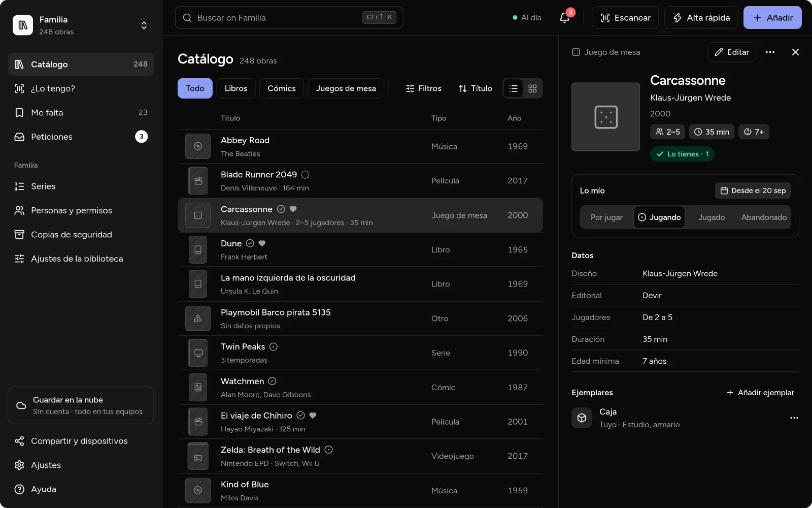Image resolution: width=812 pixels, height=508 pixels.
Task: Expand the Familia library switcher
Action: [144, 25]
